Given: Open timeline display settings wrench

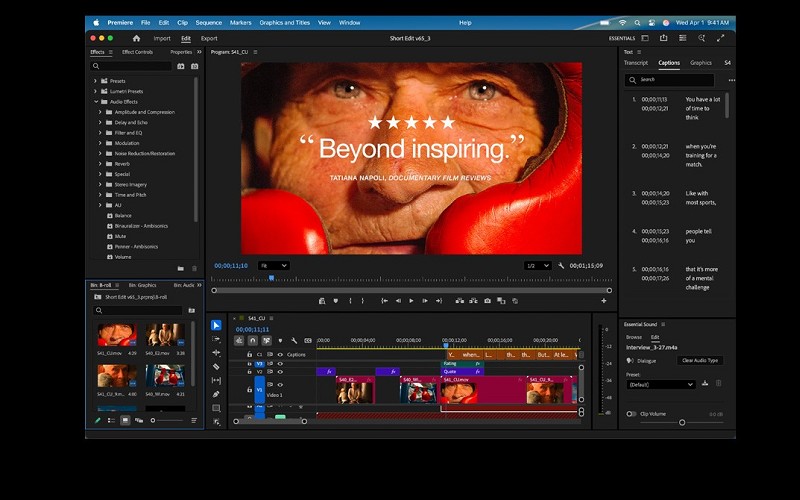Looking at the screenshot, I should [x=294, y=340].
